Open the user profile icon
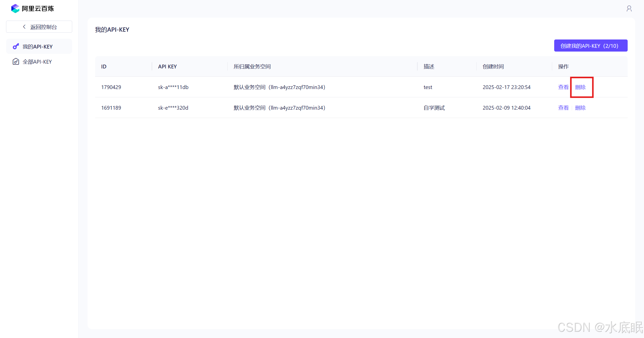The image size is (644, 338). (x=629, y=9)
